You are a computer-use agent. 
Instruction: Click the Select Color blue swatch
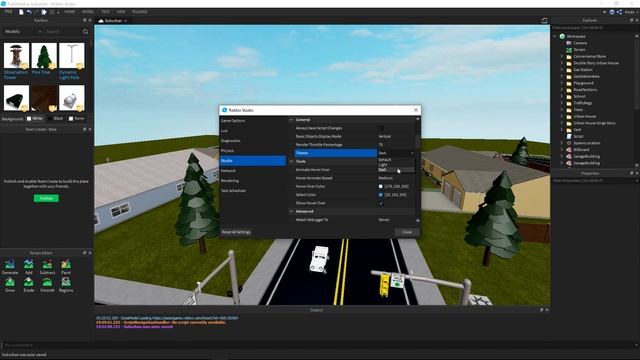point(381,195)
